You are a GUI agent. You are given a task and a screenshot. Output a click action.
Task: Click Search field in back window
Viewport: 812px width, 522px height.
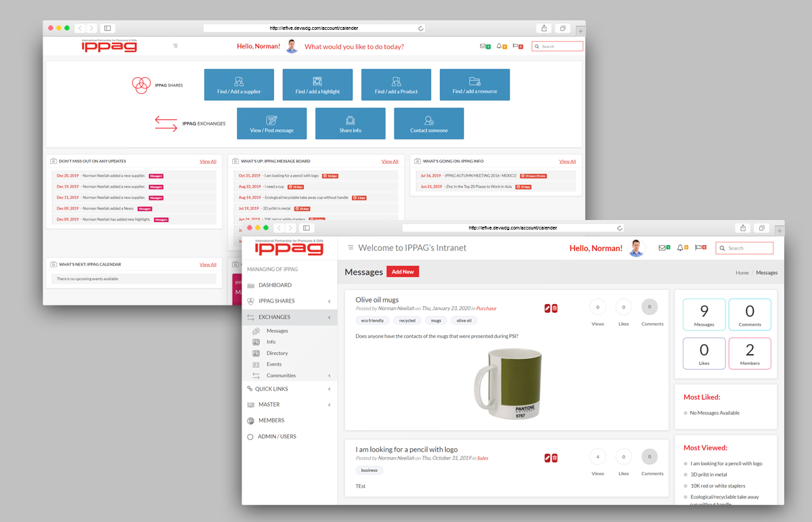coord(557,46)
